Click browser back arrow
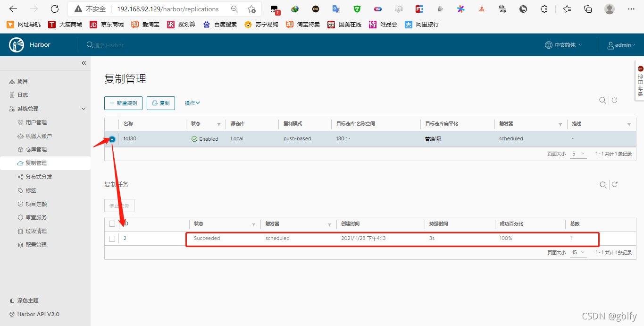Image resolution: width=644 pixels, height=326 pixels. pos(13,9)
